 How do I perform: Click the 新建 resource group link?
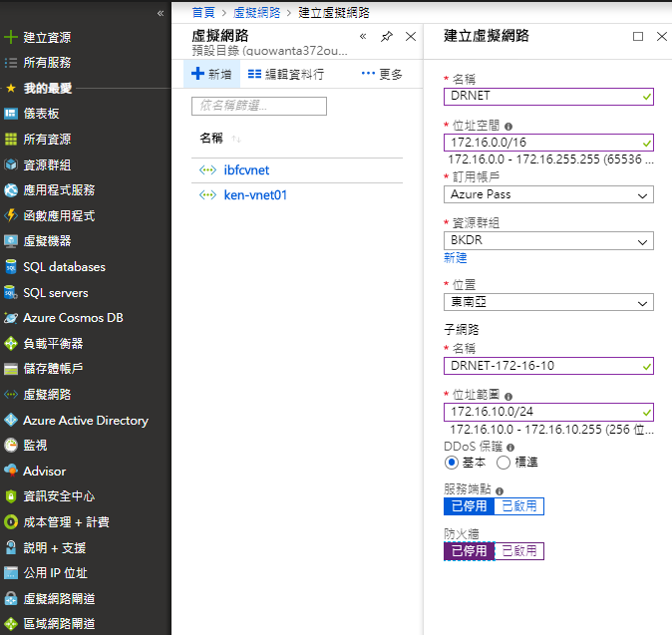[x=455, y=258]
